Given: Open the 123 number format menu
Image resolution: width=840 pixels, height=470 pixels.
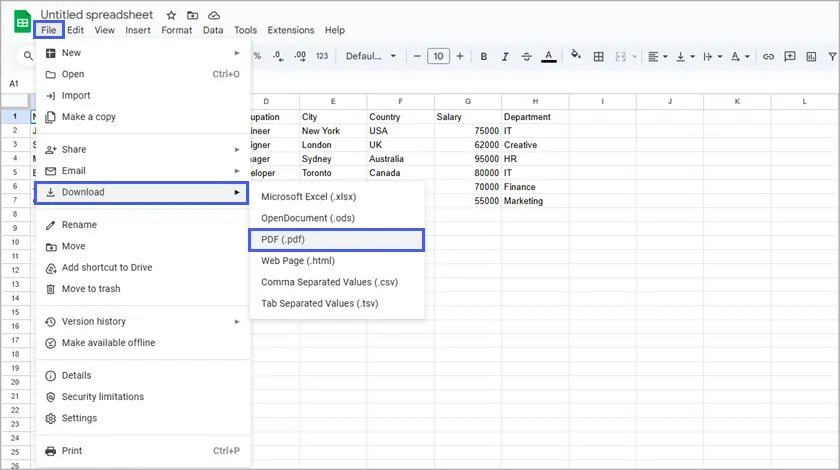Looking at the screenshot, I should click(x=321, y=56).
